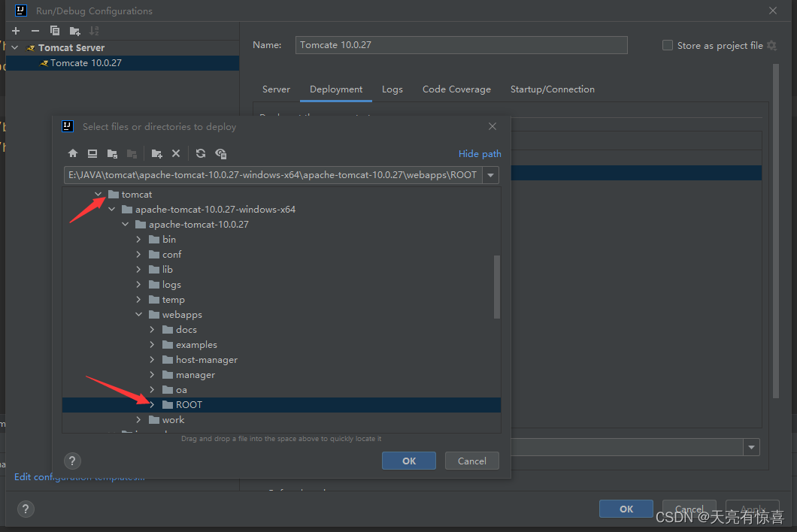Click the Sort configurations alphabetically icon
This screenshot has width=797, height=532.
pos(94,31)
